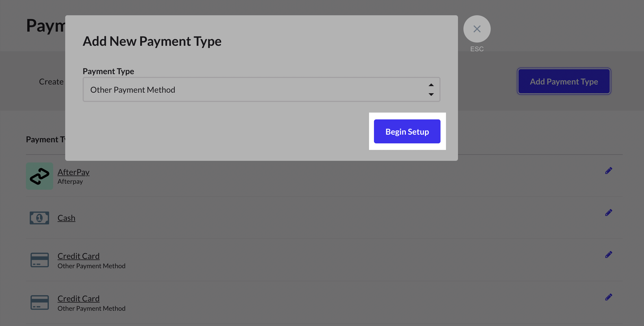Click the dropdown up/down arrows
Image resolution: width=644 pixels, height=326 pixels.
pos(431,90)
